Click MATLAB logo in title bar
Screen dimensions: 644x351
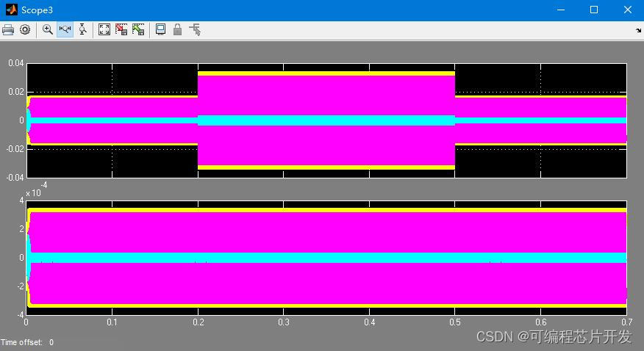(12, 10)
